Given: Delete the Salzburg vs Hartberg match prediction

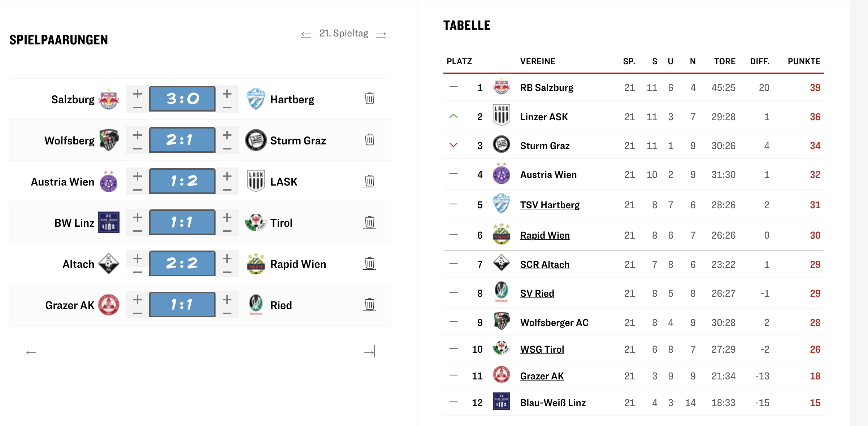Looking at the screenshot, I should 369,99.
